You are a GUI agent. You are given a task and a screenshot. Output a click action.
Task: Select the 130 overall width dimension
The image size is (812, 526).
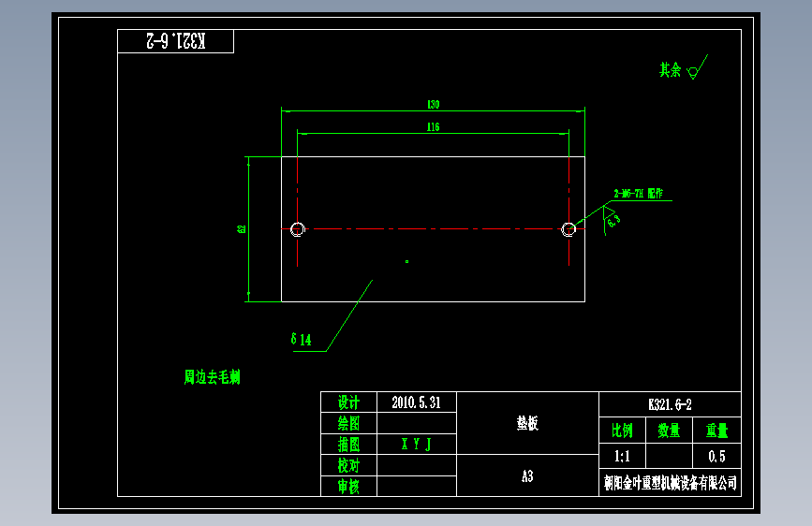click(x=433, y=104)
